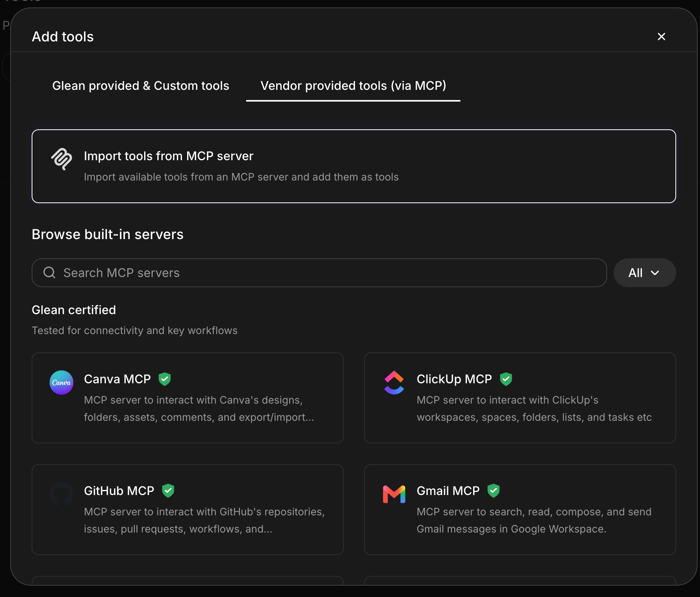Screen dimensions: 700x597
Task: Click GitHub MCP certified shield badge
Action: click(x=168, y=491)
